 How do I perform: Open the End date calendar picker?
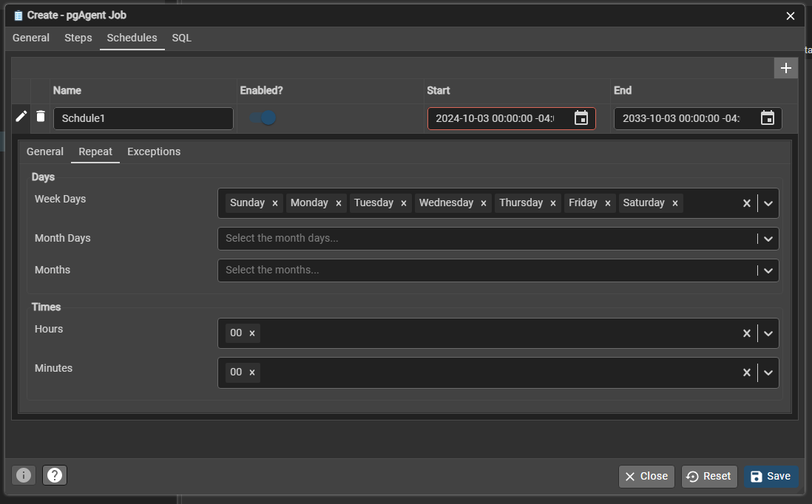(x=768, y=118)
